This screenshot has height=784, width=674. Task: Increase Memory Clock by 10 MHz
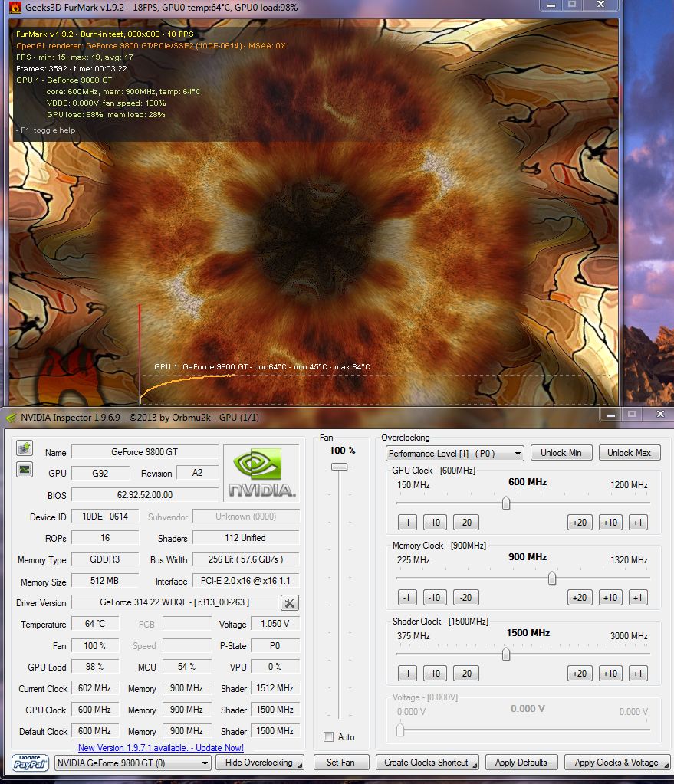point(610,598)
